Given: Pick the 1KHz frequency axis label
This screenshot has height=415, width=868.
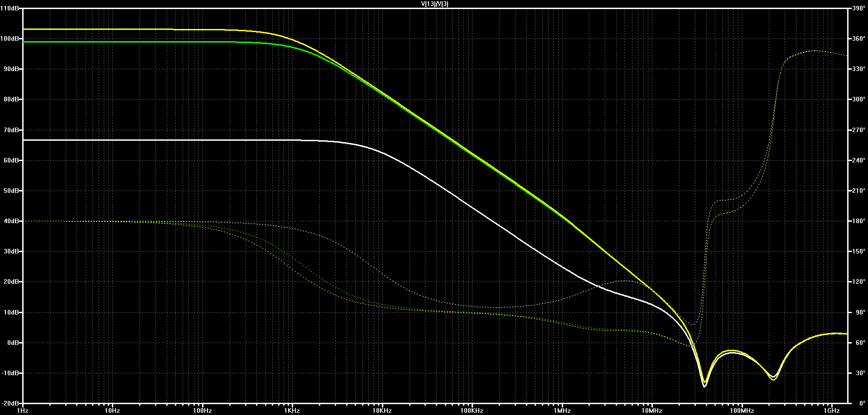Looking at the screenshot, I should click(292, 411).
